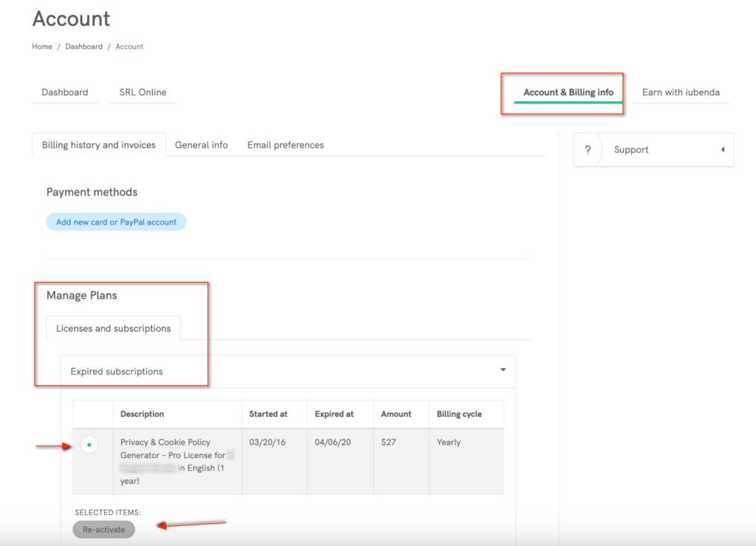Open the General info tab

tap(201, 145)
